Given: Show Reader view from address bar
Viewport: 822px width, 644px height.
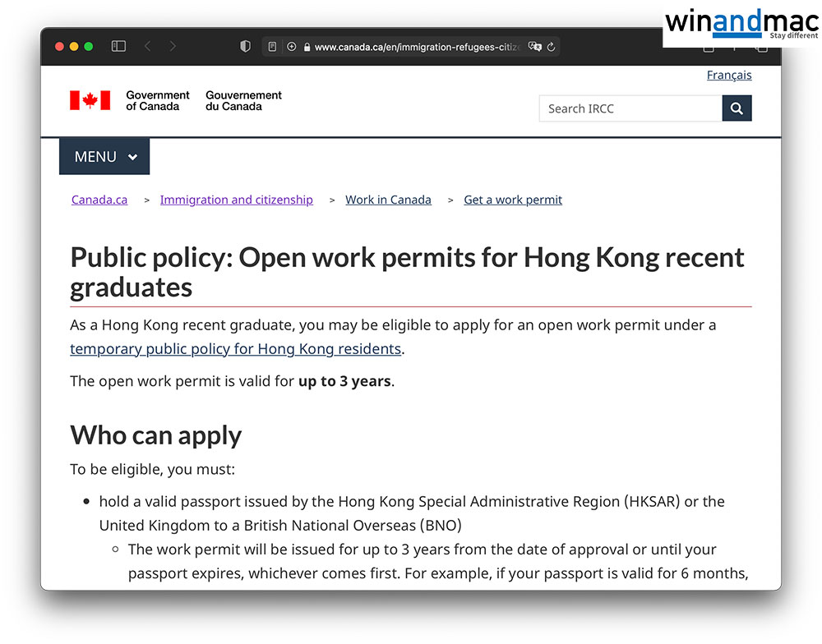Looking at the screenshot, I should click(x=273, y=47).
